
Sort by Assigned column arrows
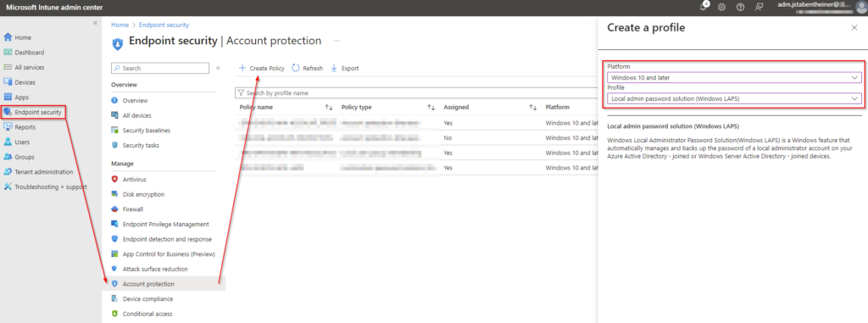click(x=533, y=108)
